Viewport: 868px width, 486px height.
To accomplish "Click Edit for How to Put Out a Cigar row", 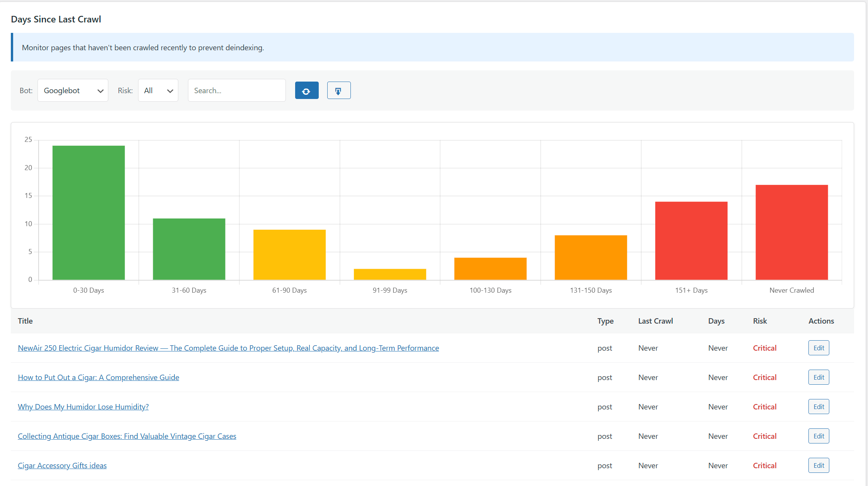I will (818, 377).
